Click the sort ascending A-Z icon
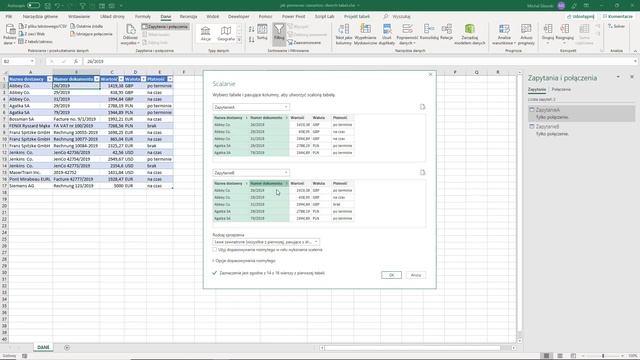The width and height of the screenshot is (640, 360). coord(251,29)
